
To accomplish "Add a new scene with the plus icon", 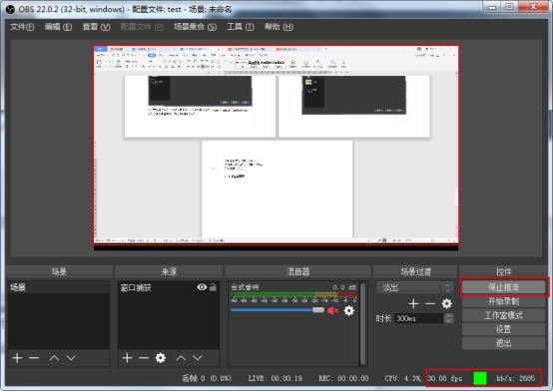I will tap(17, 358).
